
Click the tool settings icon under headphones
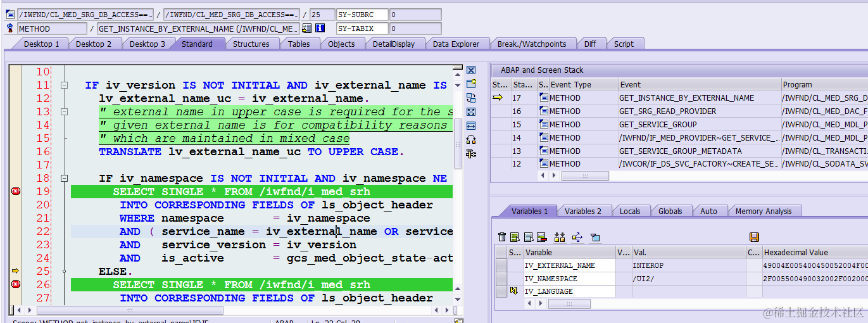[x=471, y=153]
